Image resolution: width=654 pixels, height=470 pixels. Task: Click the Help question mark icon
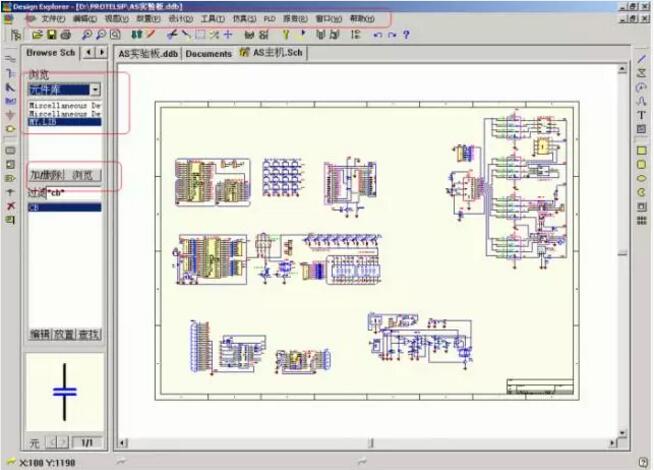click(405, 35)
